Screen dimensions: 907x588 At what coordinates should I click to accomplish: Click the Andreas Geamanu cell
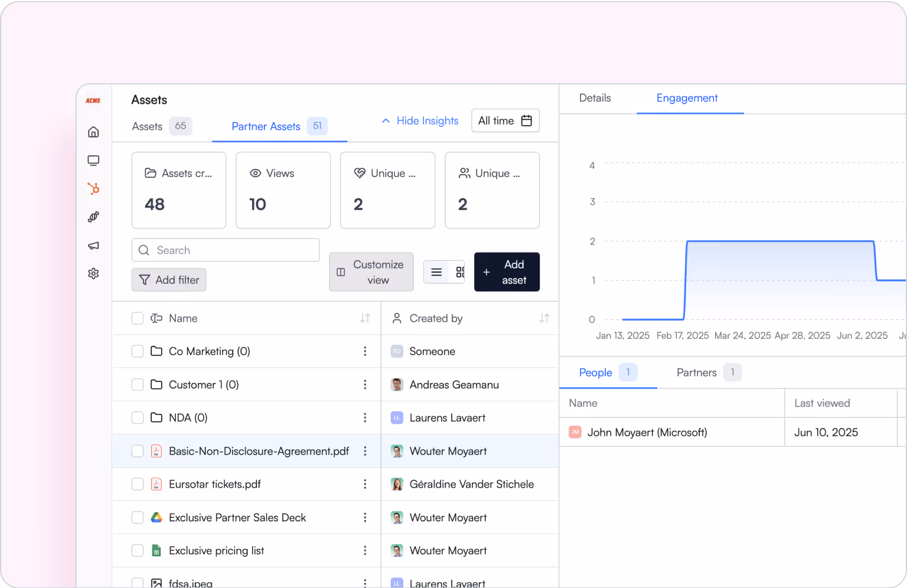tap(471, 384)
